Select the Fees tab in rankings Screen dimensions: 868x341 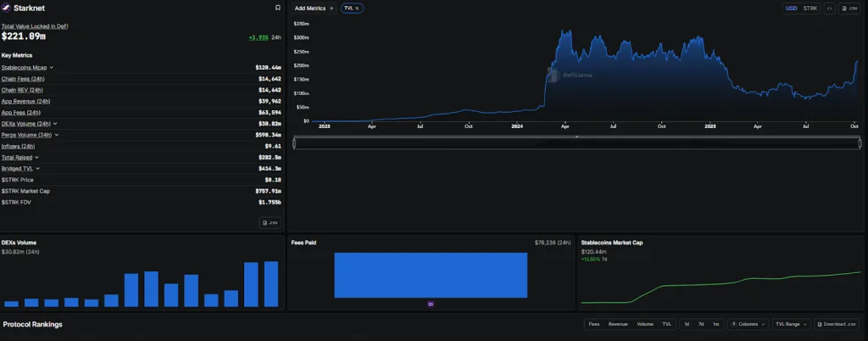coord(594,324)
